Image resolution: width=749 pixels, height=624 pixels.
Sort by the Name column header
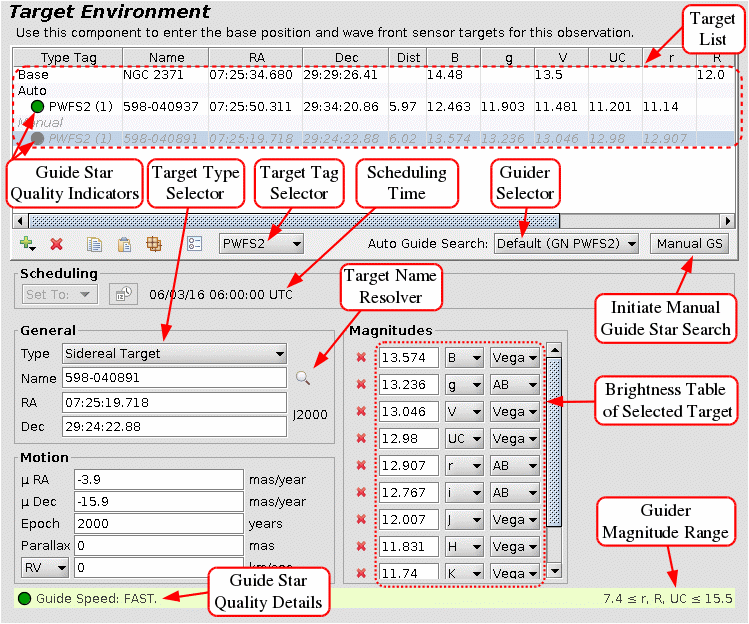[x=166, y=57]
